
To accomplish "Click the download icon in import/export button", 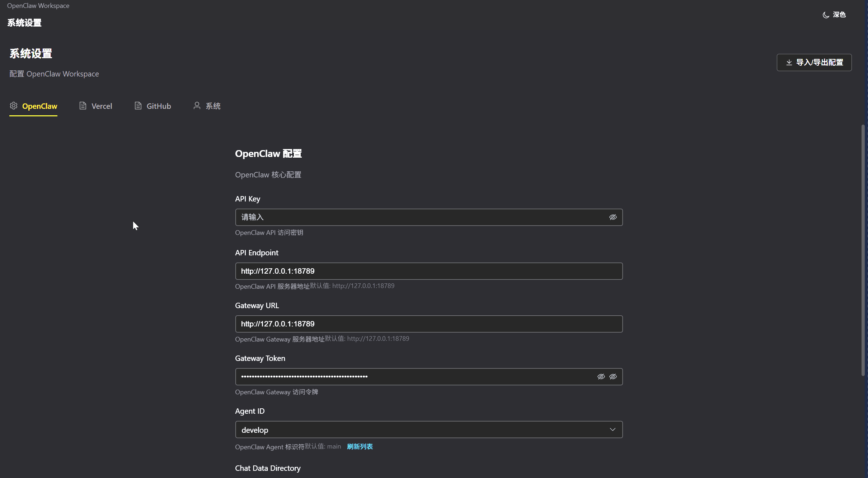I will click(x=789, y=62).
